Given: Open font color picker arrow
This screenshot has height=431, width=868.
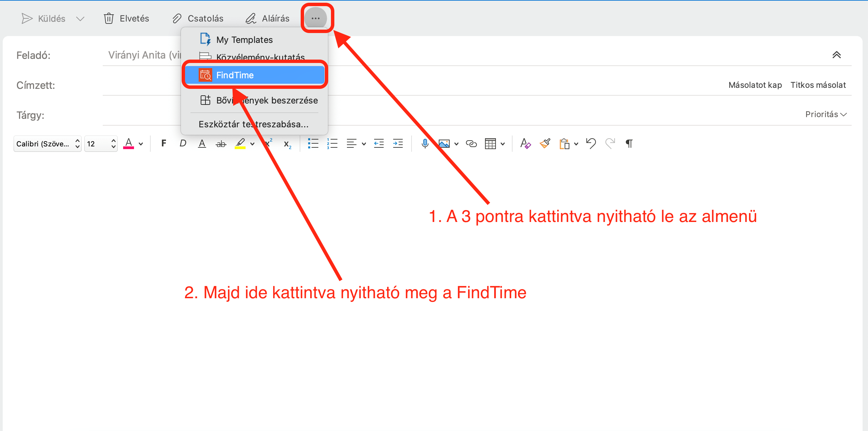Looking at the screenshot, I should [x=141, y=144].
